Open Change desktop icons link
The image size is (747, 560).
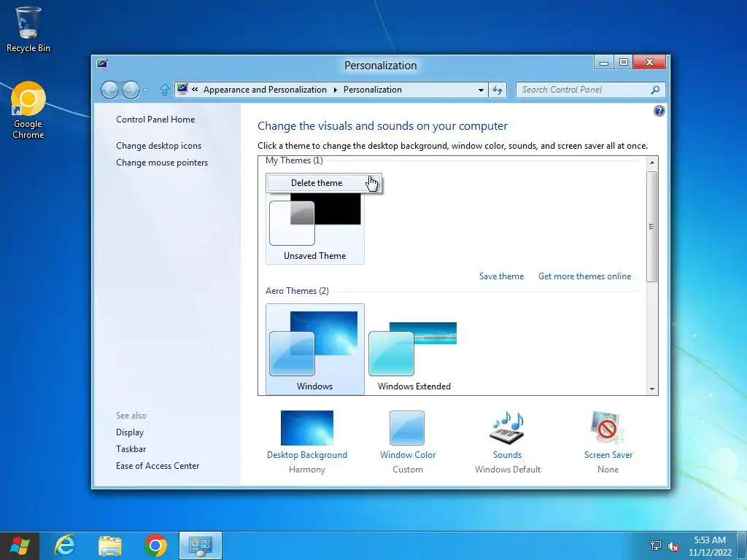[x=158, y=146]
